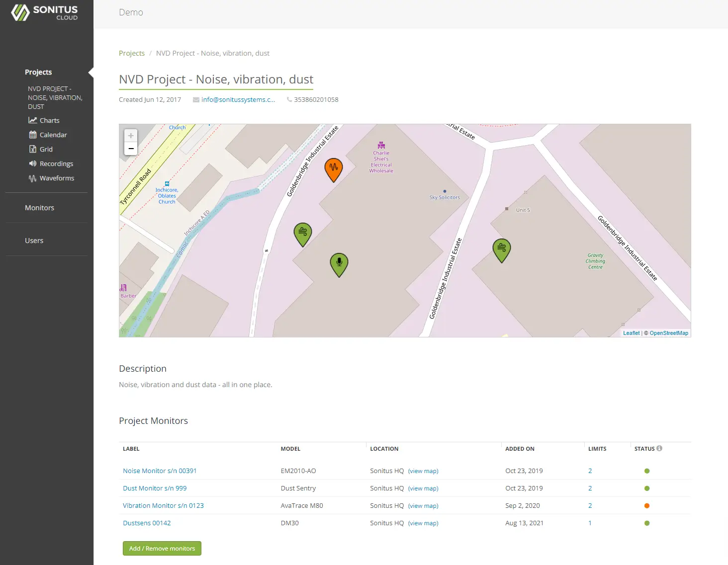Open the Users section
The width and height of the screenshot is (728, 565).
34,241
